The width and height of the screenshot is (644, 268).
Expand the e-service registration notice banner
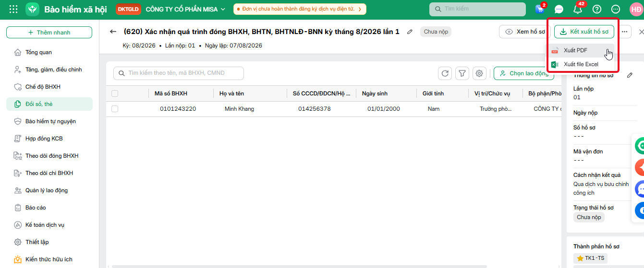pyautogui.click(x=299, y=9)
